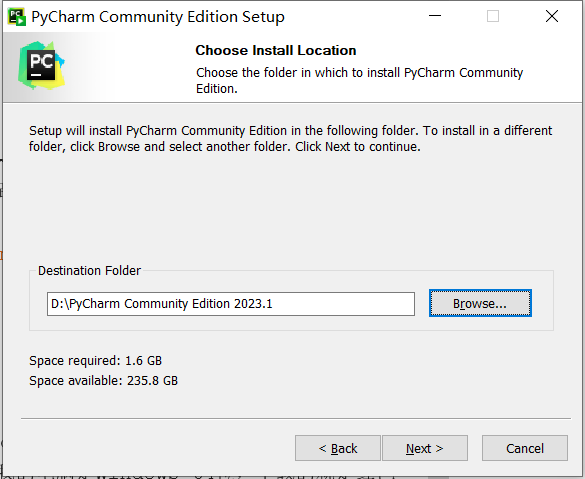Viewport: 585px width, 479px height.
Task: Minimize the PyCharm Setup window
Action: (x=435, y=16)
